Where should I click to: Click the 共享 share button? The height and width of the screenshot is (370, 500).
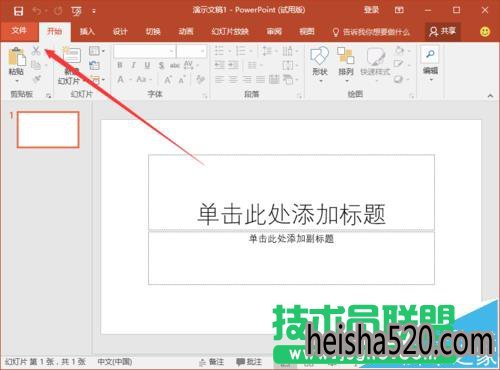tap(443, 31)
